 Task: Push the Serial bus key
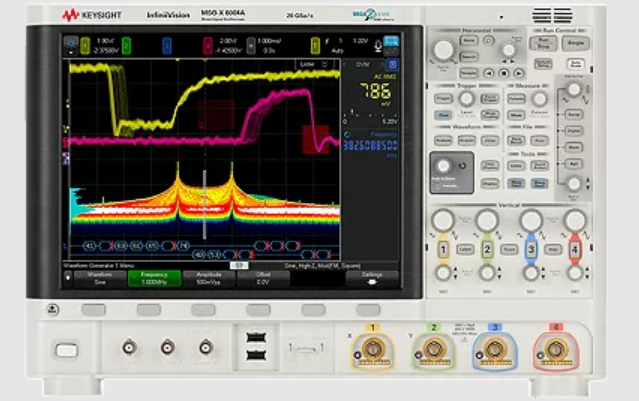click(574, 115)
